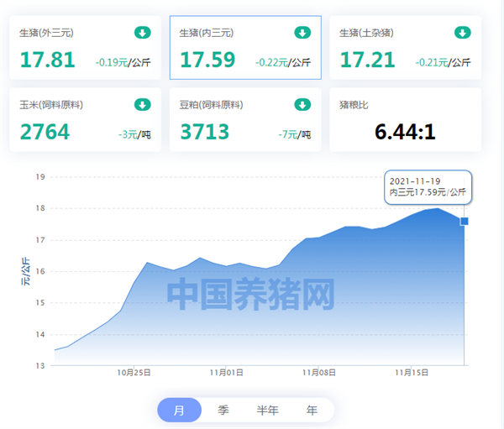504x429 pixels.
Task: Click down-arrow icon on 生猪(外三元) card
Action: click(143, 33)
